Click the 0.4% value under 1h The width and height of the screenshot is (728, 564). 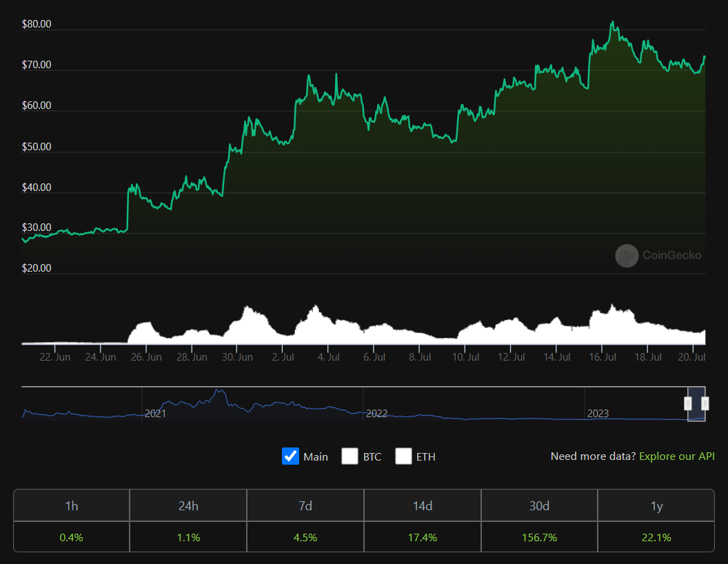coord(72,538)
